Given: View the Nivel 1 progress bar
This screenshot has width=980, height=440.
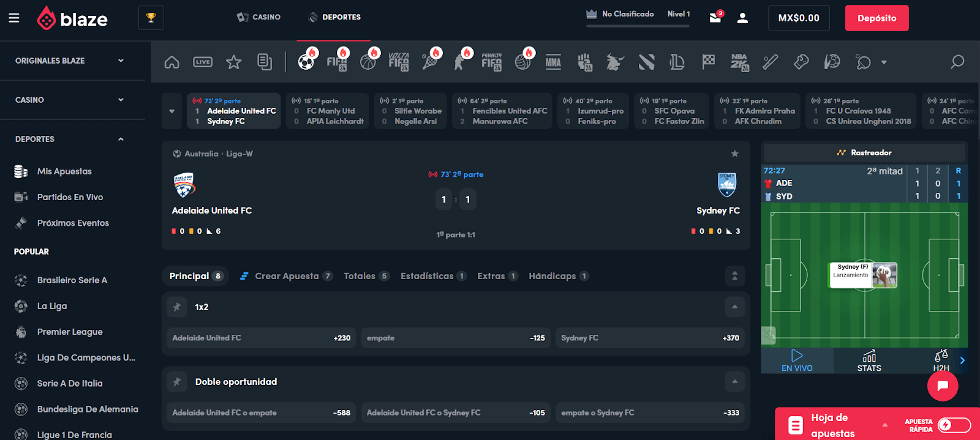Looking at the screenshot, I should 638,26.
